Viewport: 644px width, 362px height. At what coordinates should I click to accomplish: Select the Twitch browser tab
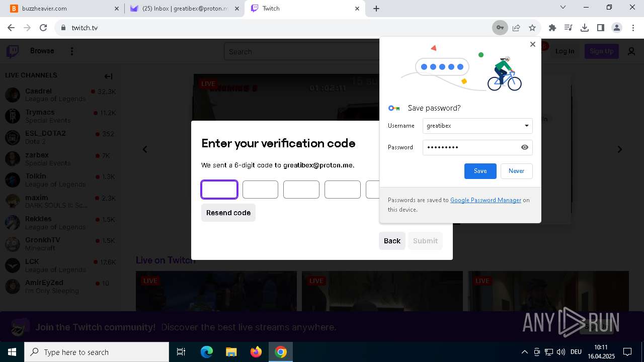click(x=304, y=9)
